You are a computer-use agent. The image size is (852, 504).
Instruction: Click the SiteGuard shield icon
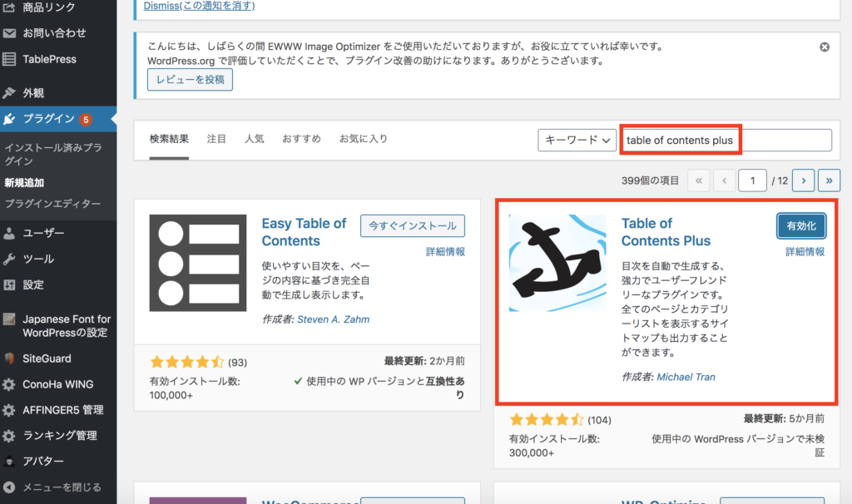9,358
